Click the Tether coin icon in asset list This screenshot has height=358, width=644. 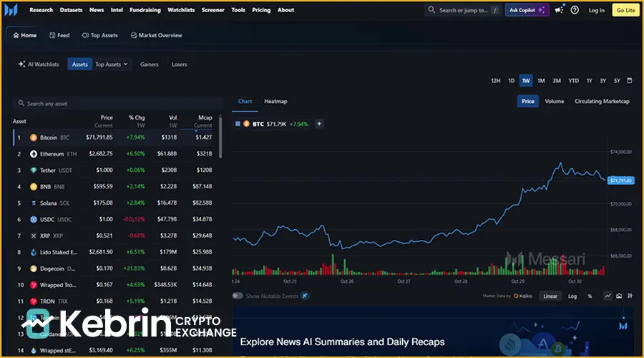point(33,170)
